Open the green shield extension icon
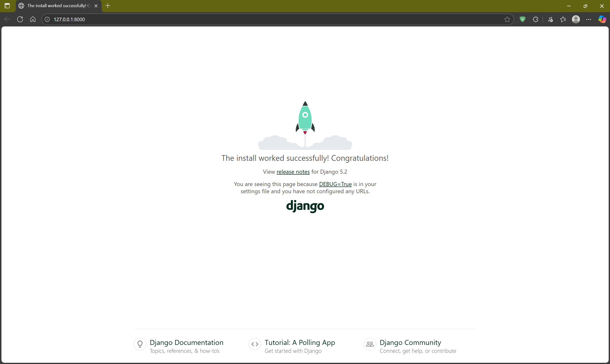610x364 pixels. [523, 19]
